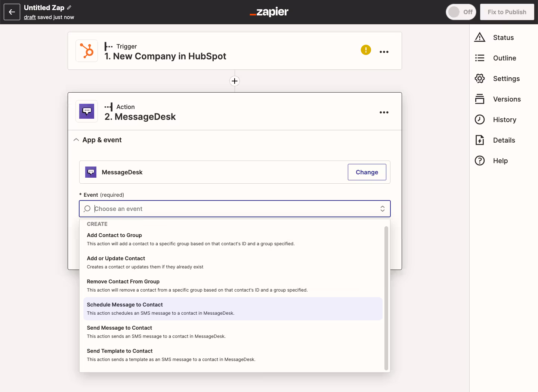The height and width of the screenshot is (392, 538).
Task: Open the Outline panel icon
Action: click(480, 58)
